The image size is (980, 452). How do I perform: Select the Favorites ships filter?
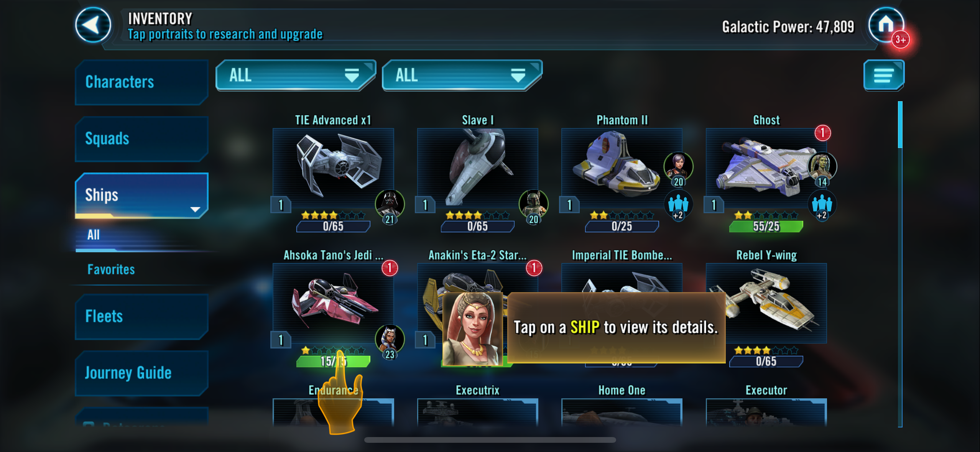point(111,270)
